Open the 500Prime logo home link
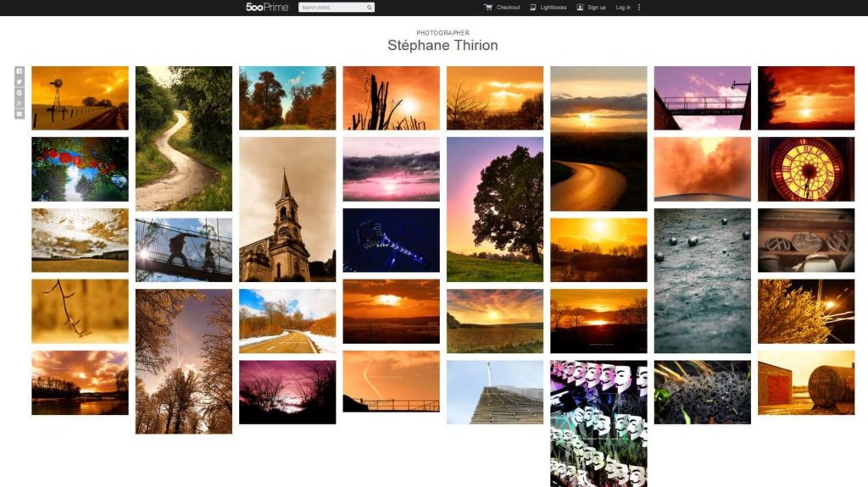The width and height of the screenshot is (868, 487). click(x=267, y=7)
